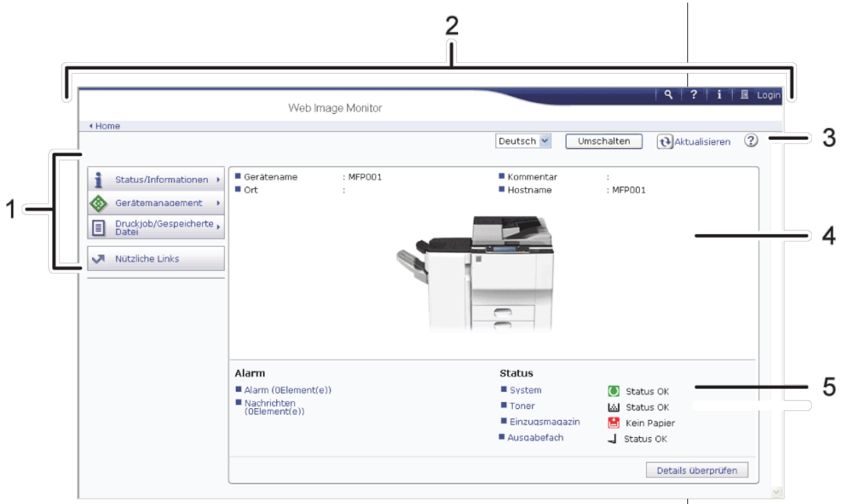Click the 'Gerätename' label
The height and width of the screenshot is (504, 845).
tap(271, 177)
